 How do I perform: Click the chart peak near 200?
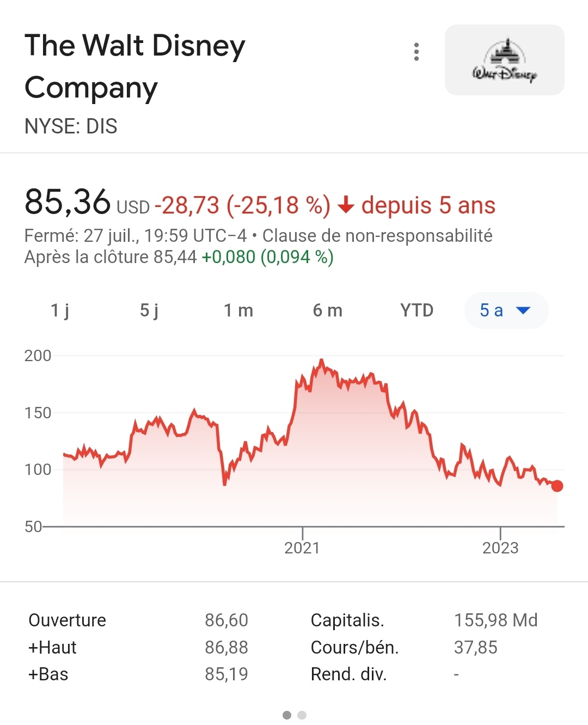tap(322, 361)
